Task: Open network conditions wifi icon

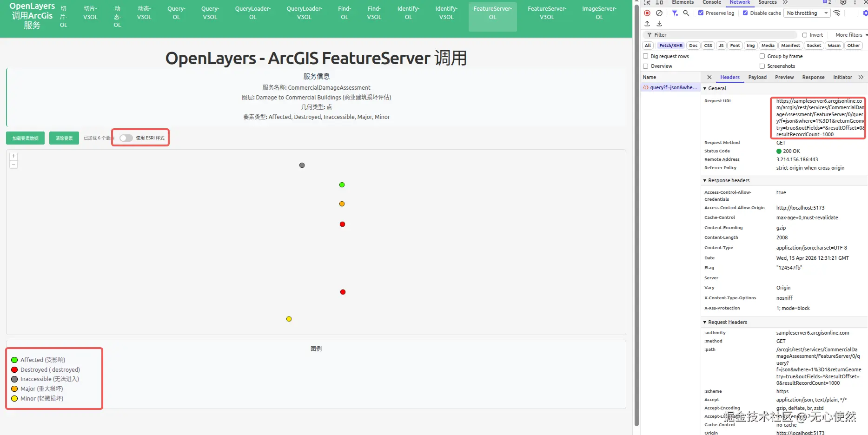Action: pyautogui.click(x=837, y=13)
